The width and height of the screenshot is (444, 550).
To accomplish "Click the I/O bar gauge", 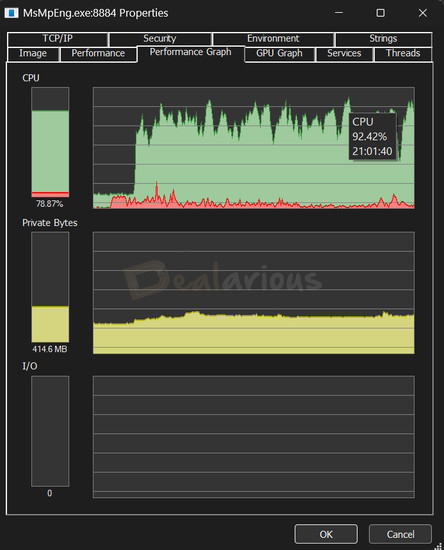I will click(x=50, y=431).
